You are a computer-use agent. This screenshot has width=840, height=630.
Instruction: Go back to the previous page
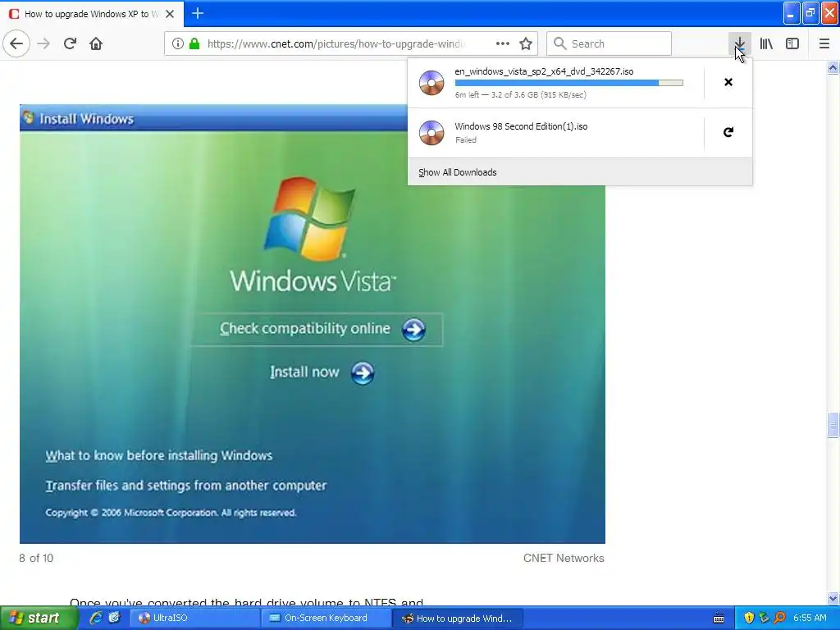(16, 43)
